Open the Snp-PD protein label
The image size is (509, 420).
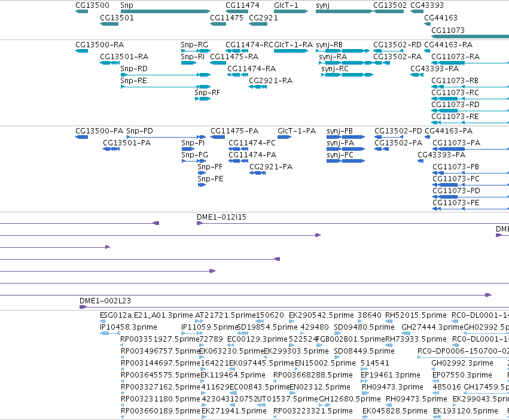point(139,131)
